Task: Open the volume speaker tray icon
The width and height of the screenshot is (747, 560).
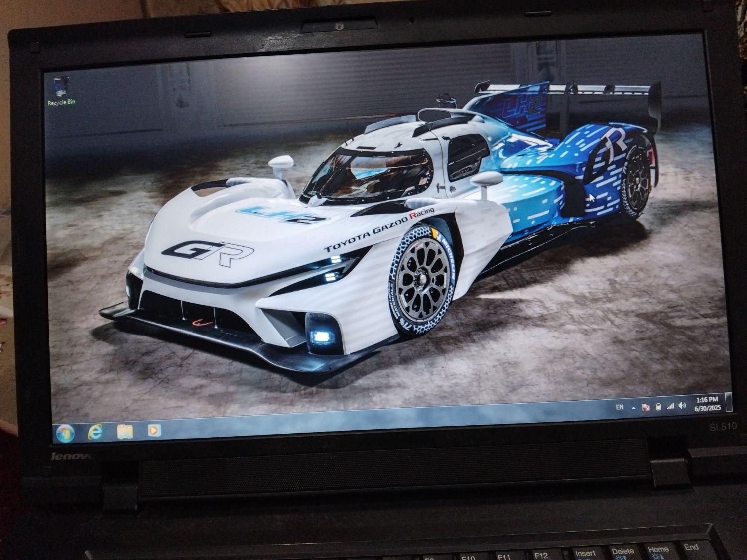Action: pos(682,406)
